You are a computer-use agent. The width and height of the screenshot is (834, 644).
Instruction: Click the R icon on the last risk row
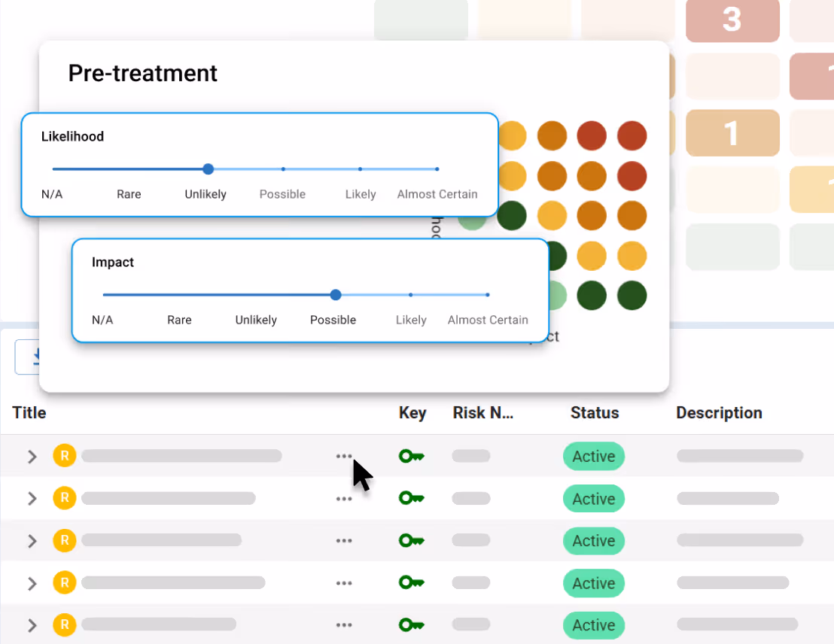click(x=64, y=624)
